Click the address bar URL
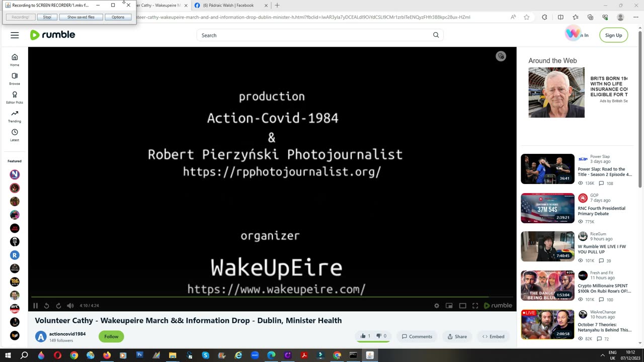This screenshot has width=644, height=362. coord(302,17)
